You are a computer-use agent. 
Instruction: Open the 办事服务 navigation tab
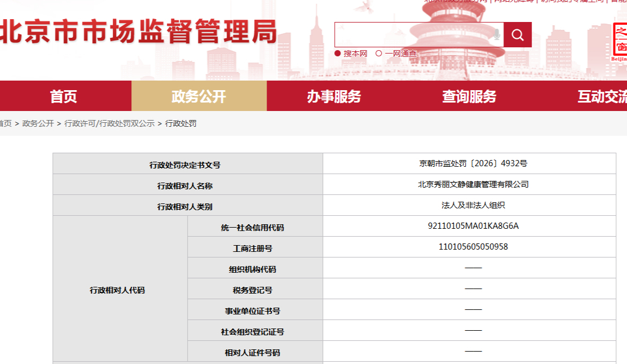pyautogui.click(x=334, y=96)
